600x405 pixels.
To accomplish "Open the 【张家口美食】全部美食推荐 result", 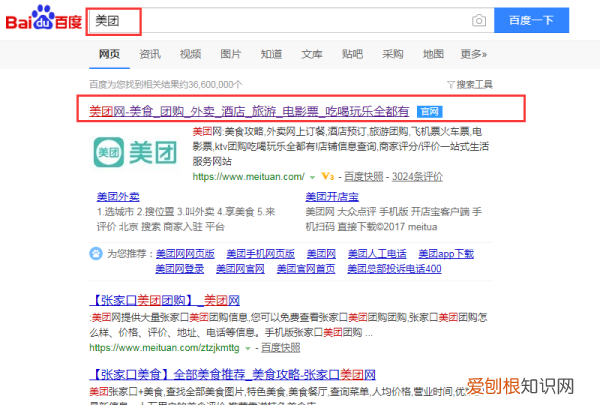I will point(232,374).
